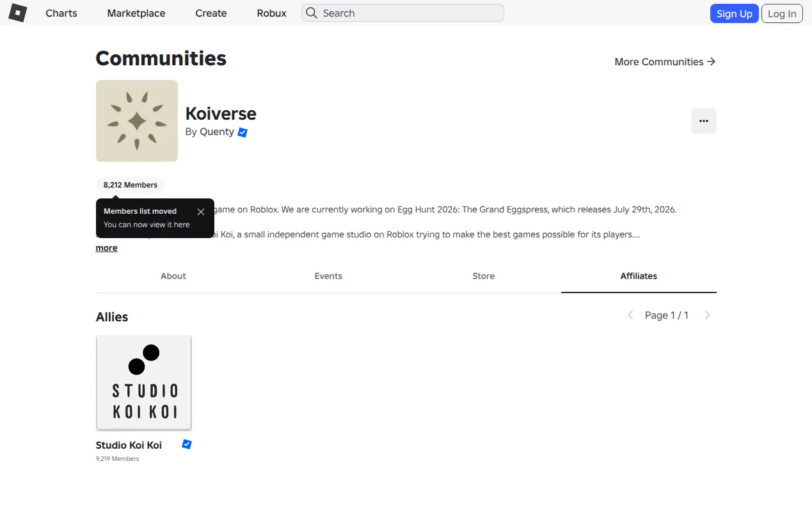
Task: Click the Sign Up button
Action: (734, 13)
